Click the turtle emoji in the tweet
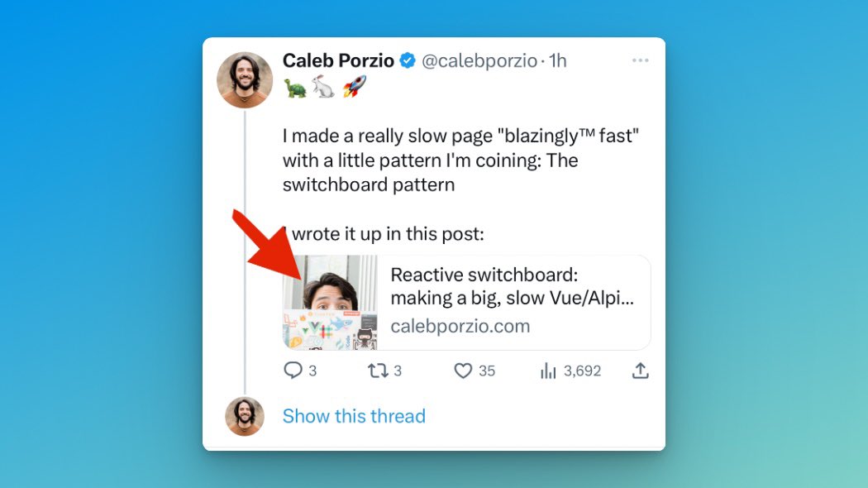The image size is (868, 488). click(295, 87)
